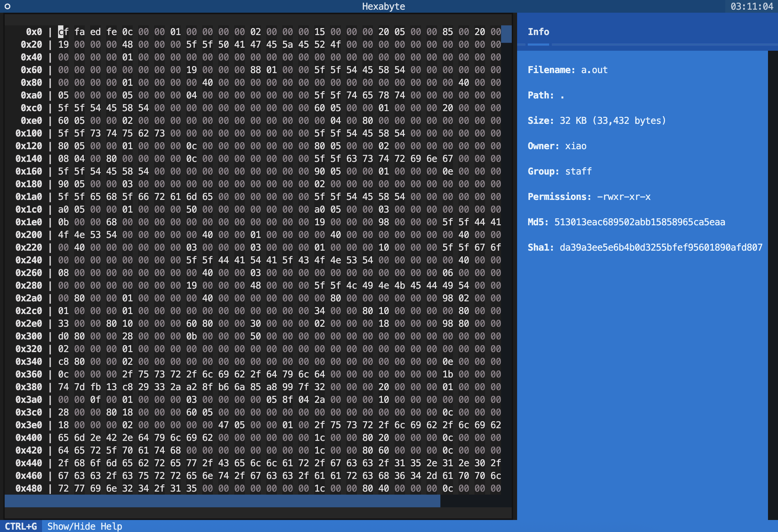This screenshot has height=532, width=778.
Task: Click the vertical scrollbar thumb in hex view
Action: click(x=506, y=34)
